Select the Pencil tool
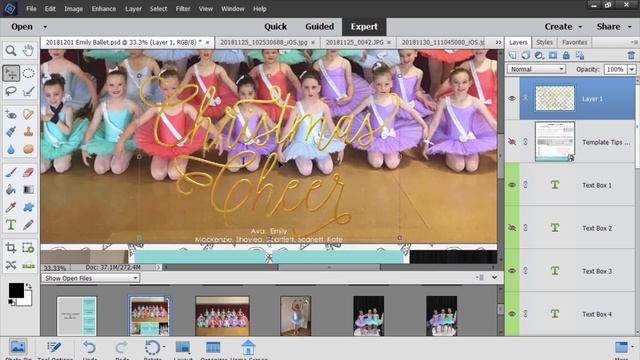 point(28,225)
